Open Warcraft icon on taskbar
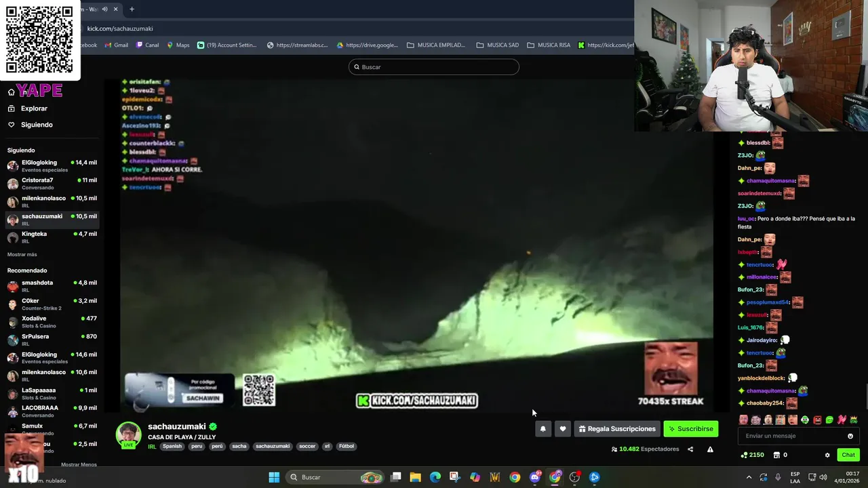The image size is (868, 488). click(x=495, y=477)
